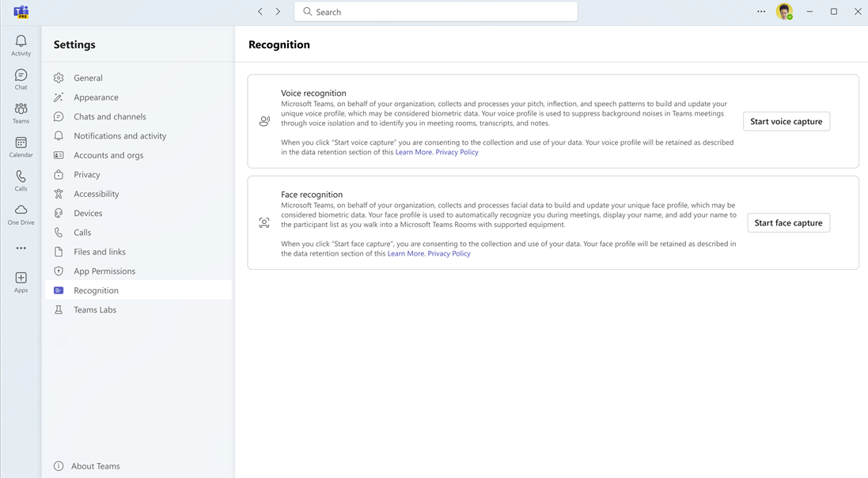Show more apps via the app rail ellipsis
Viewport: 868px width, 478px height.
pyautogui.click(x=21, y=248)
